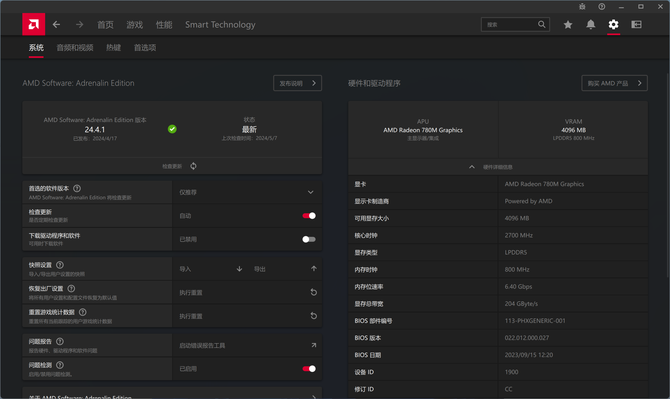The width and height of the screenshot is (670, 399).
Task: Click the 显示卡制造商 value Powered by AMD
Action: 529,201
